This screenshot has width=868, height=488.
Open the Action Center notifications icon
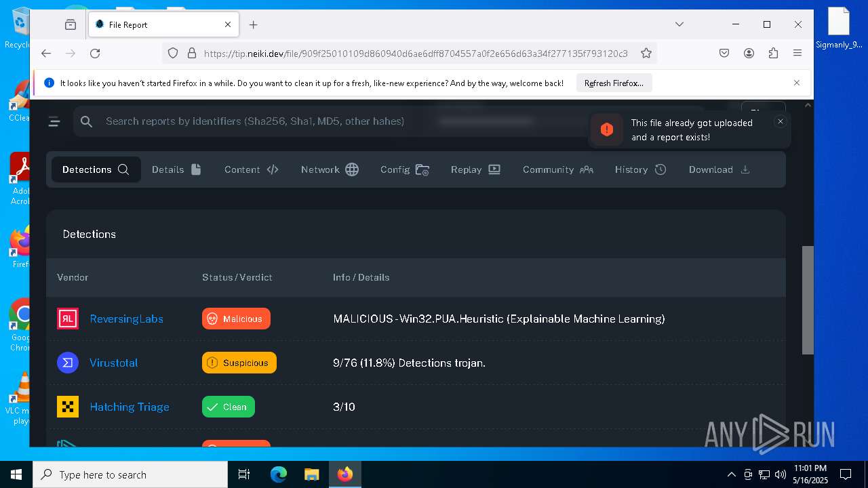846,474
